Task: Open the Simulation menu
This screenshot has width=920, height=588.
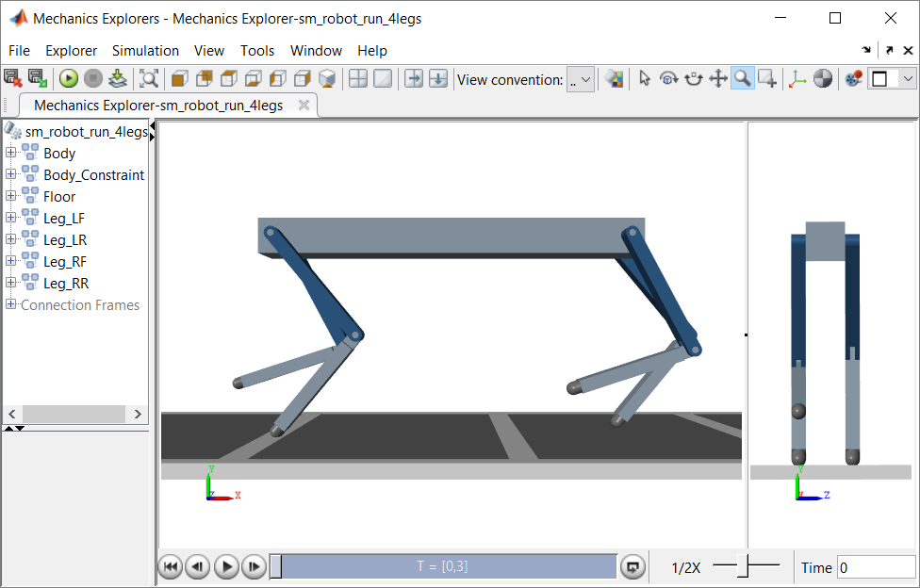Action: click(x=145, y=51)
